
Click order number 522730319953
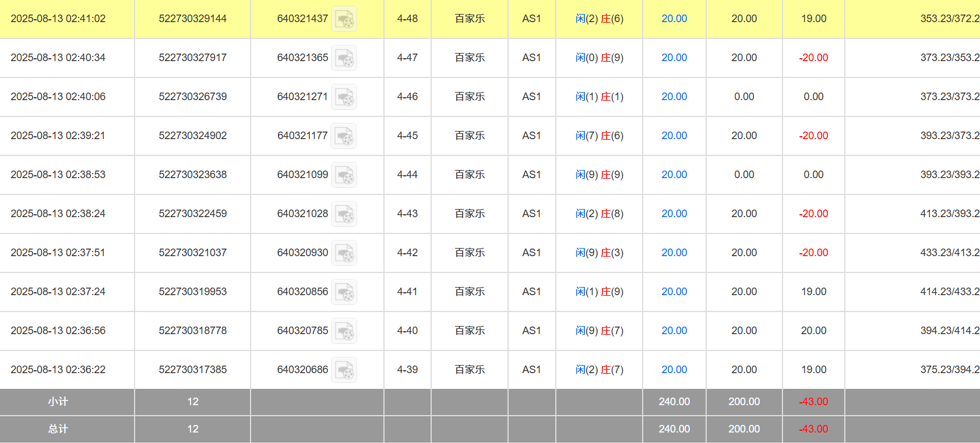coord(192,292)
